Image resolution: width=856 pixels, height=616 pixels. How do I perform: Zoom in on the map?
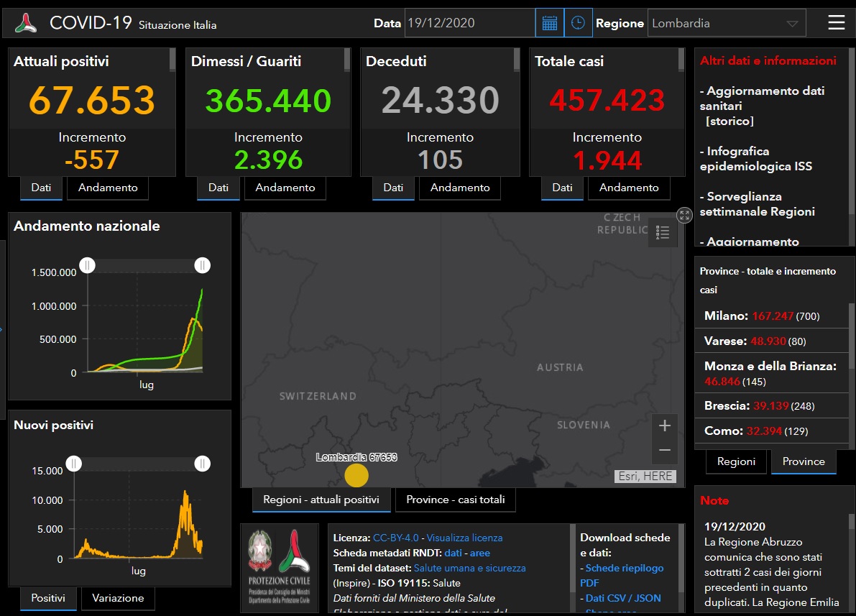[664, 426]
